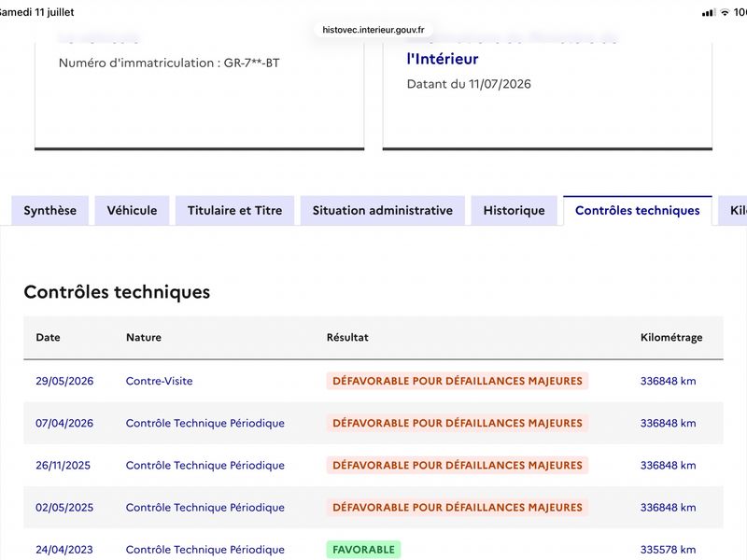Screen dimensions: 747x560
Task: Click Contrôle Technique Périodique for 02/05/2025
Action: tap(205, 508)
